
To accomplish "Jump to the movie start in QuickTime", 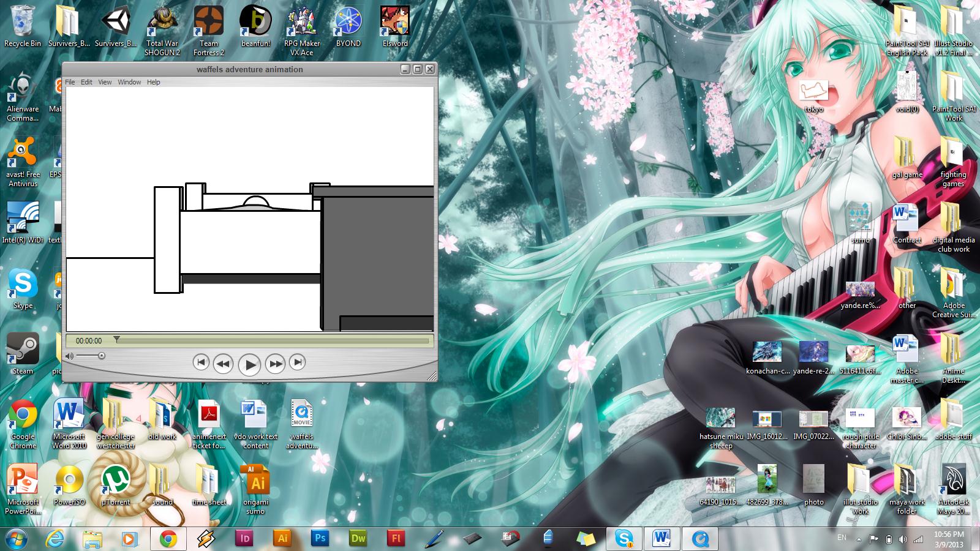I will point(201,362).
